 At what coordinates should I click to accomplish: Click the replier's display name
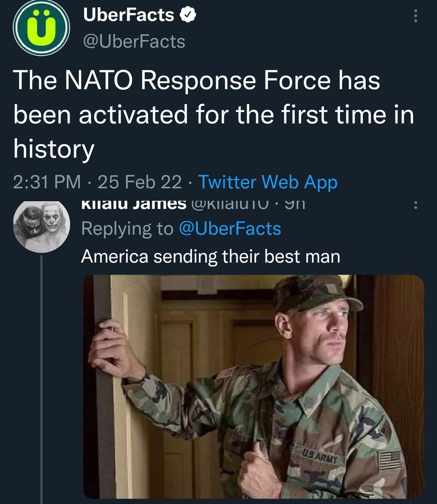click(133, 205)
